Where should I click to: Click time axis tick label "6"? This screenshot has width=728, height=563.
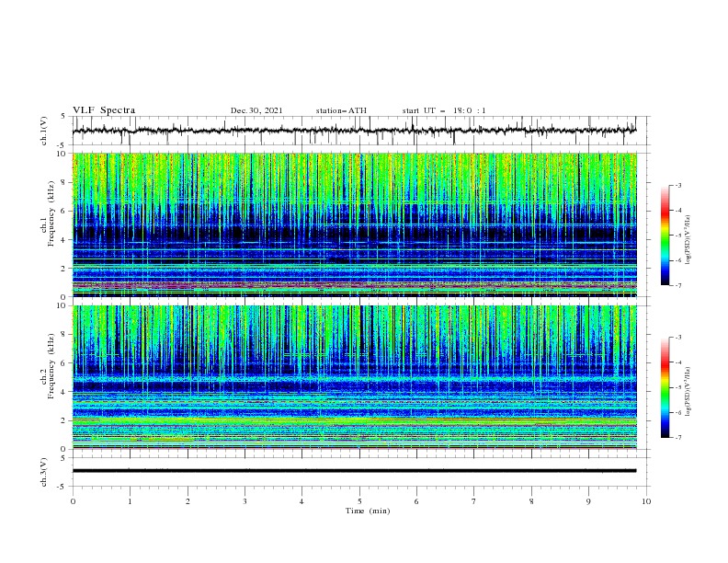coord(416,501)
